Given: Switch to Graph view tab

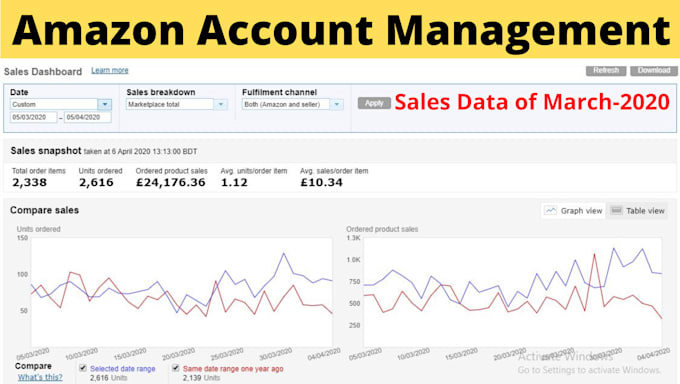Looking at the screenshot, I should [573, 211].
